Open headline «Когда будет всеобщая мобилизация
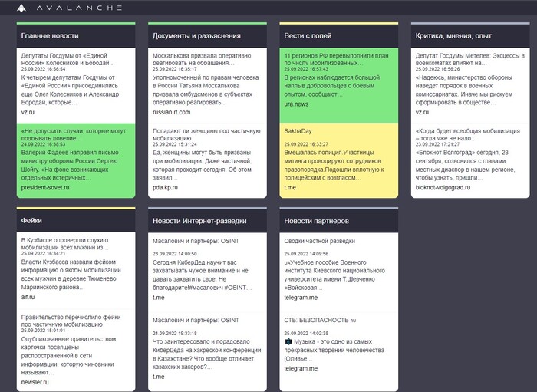Viewport: 537px width, 392px height. pos(467,134)
